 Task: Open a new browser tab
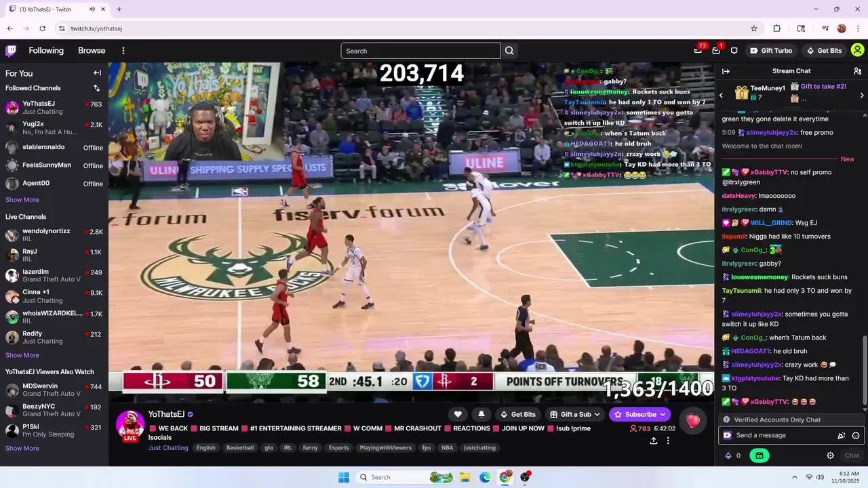coord(119,9)
